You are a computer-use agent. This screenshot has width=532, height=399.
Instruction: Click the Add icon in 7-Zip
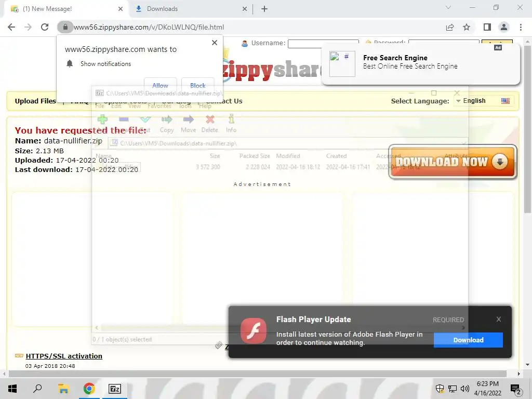point(102,119)
